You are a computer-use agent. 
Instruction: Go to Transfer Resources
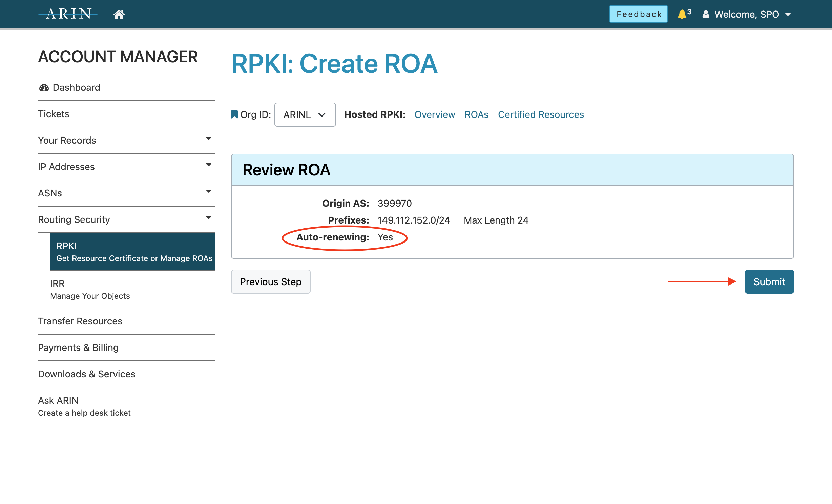coord(80,321)
